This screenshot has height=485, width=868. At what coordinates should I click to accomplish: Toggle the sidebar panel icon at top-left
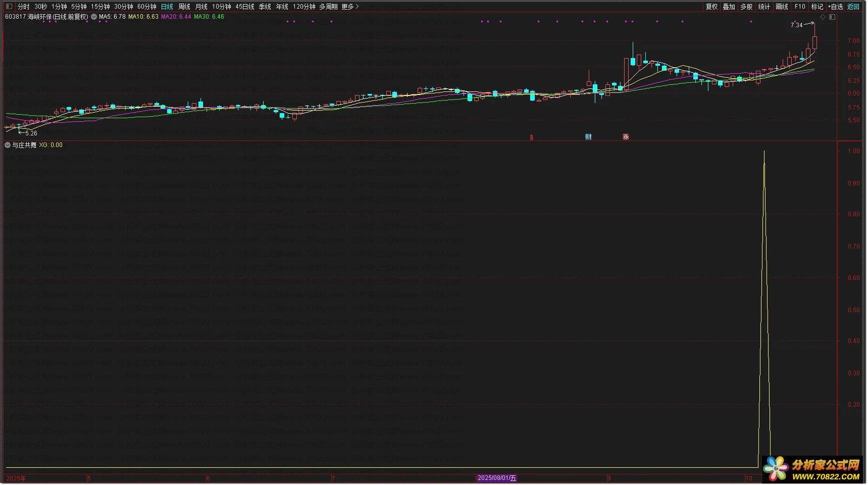point(9,7)
